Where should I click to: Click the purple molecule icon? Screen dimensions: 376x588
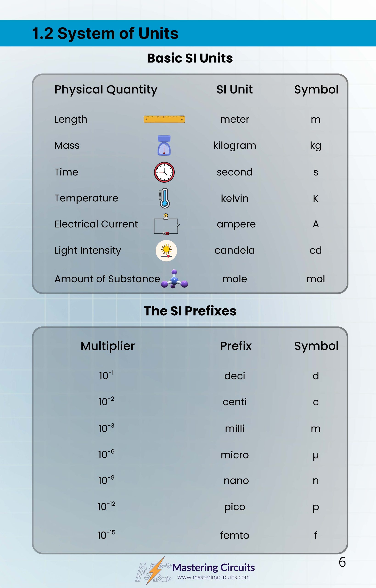point(174,279)
